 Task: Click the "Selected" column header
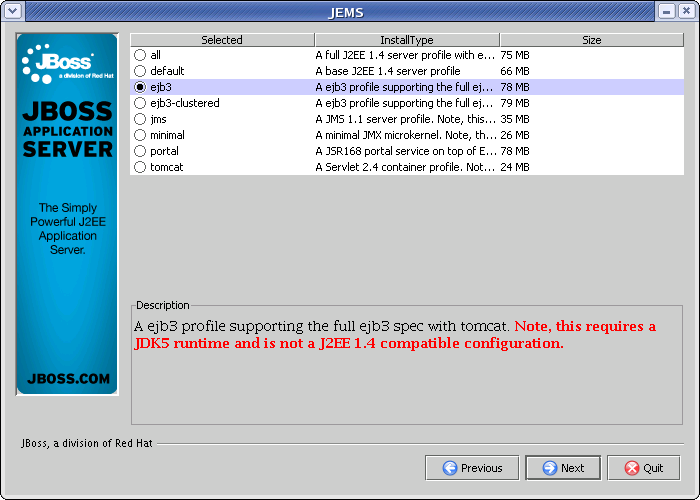[x=222, y=40]
